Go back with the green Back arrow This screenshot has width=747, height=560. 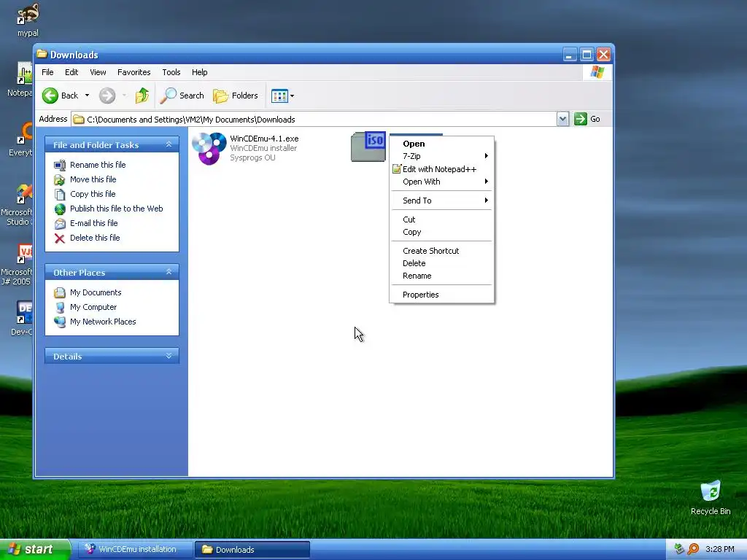(50, 96)
